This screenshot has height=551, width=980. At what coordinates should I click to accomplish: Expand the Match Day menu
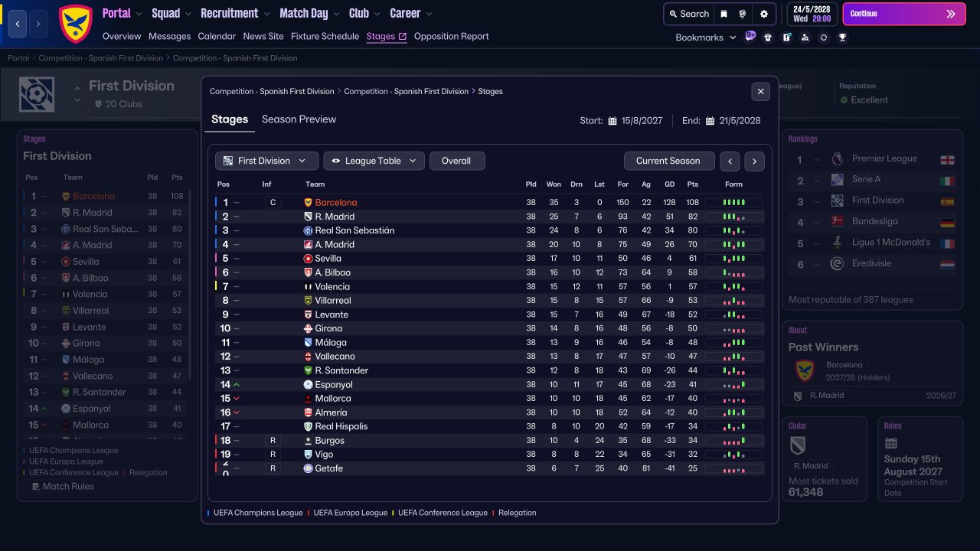[x=311, y=13]
